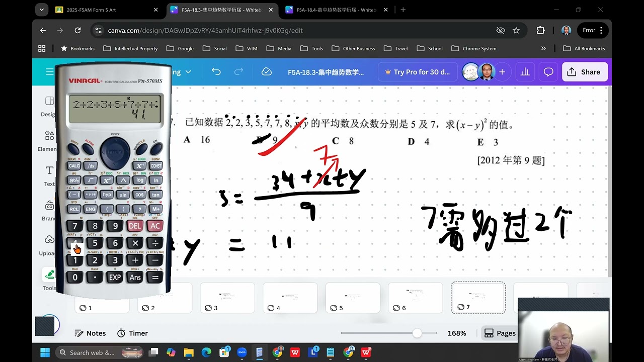This screenshot has width=644, height=362.
Task: Open the Canva hamburger main menu
Action: pyautogui.click(x=49, y=72)
